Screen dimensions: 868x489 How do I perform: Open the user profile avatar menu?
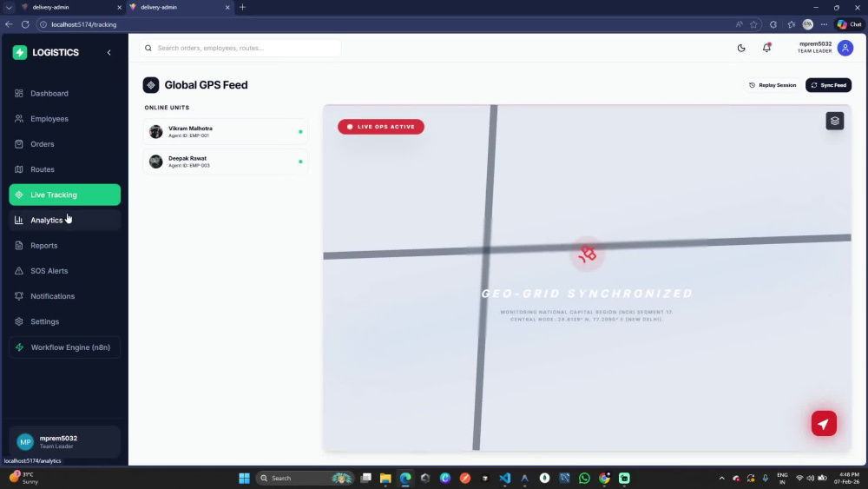[845, 48]
